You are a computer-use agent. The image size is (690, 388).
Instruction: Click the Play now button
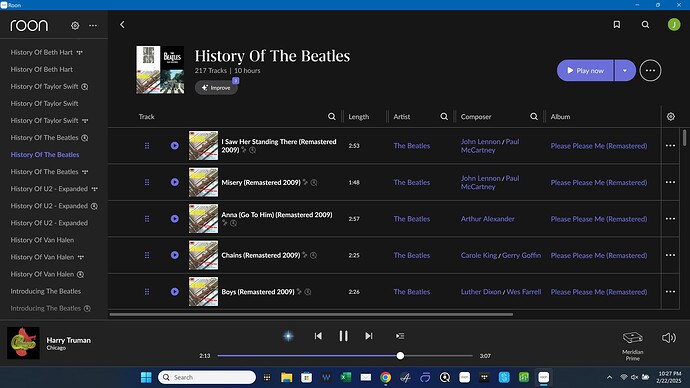coord(585,70)
